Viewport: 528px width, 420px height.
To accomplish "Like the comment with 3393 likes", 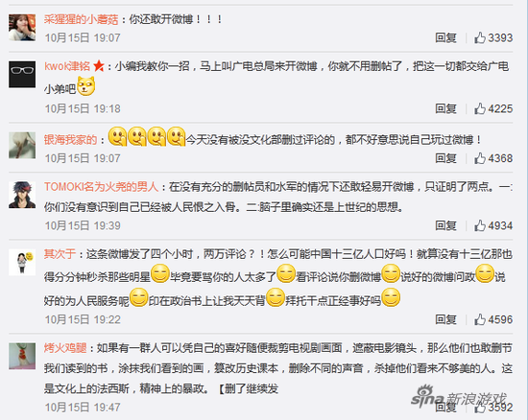I will [493, 37].
